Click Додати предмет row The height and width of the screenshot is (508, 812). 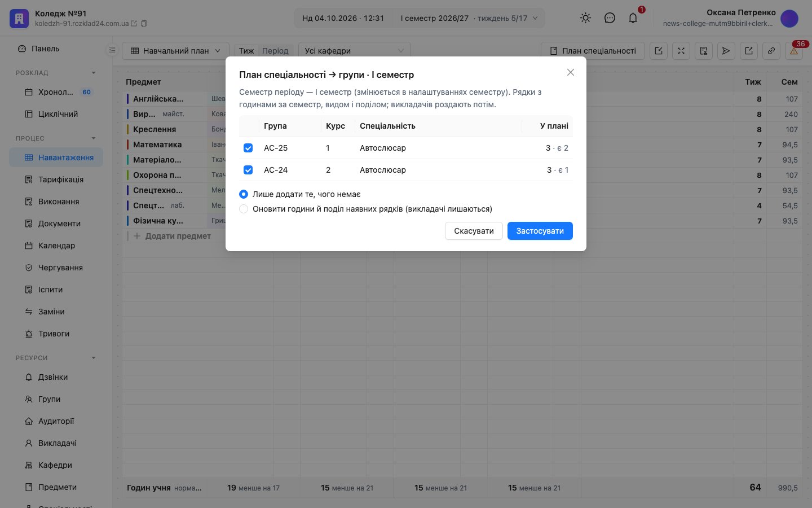coord(172,236)
